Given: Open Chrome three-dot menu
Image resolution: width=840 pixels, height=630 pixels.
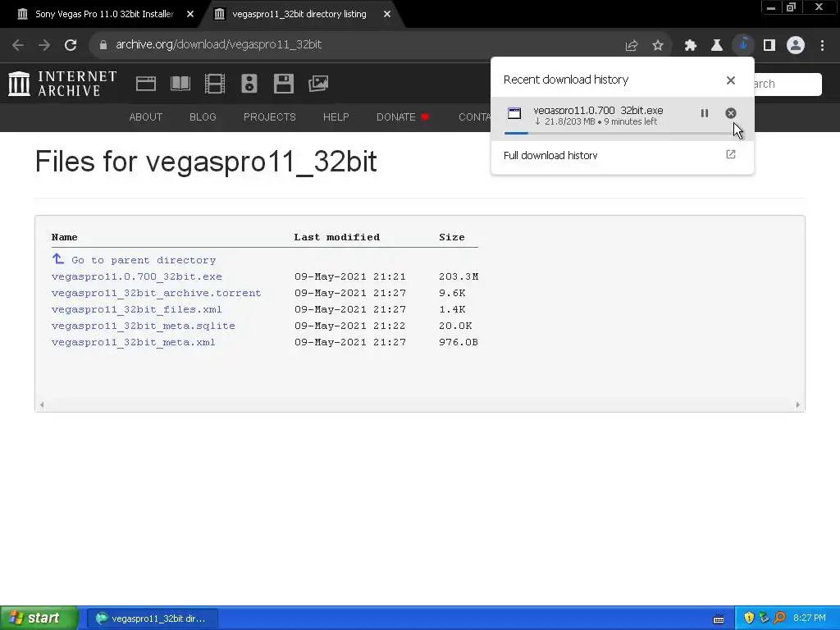Looking at the screenshot, I should pyautogui.click(x=822, y=46).
